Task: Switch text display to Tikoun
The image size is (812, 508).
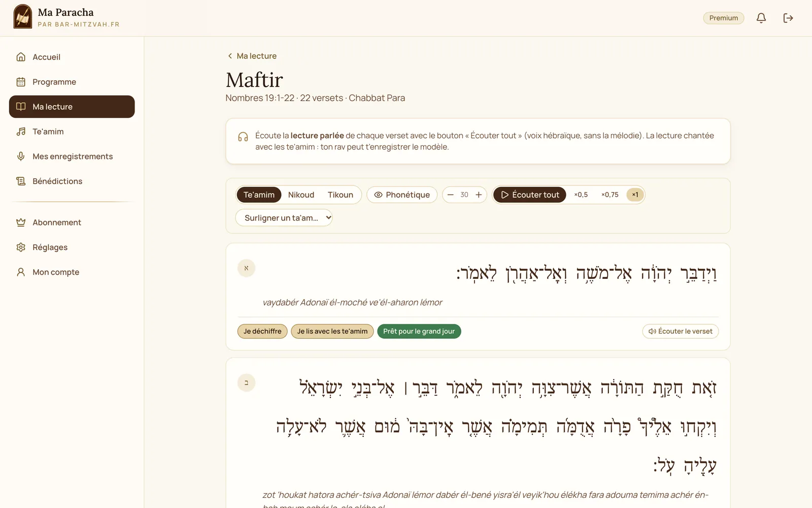Action: [340, 195]
